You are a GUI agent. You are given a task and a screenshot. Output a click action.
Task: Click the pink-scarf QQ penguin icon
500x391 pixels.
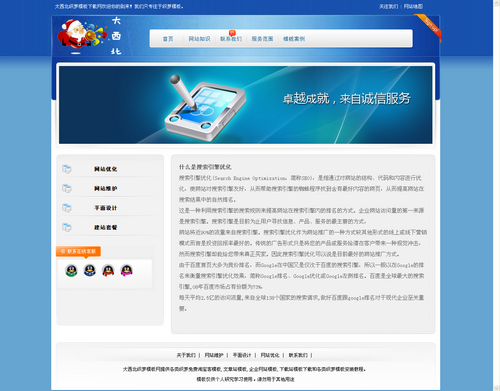127,270
